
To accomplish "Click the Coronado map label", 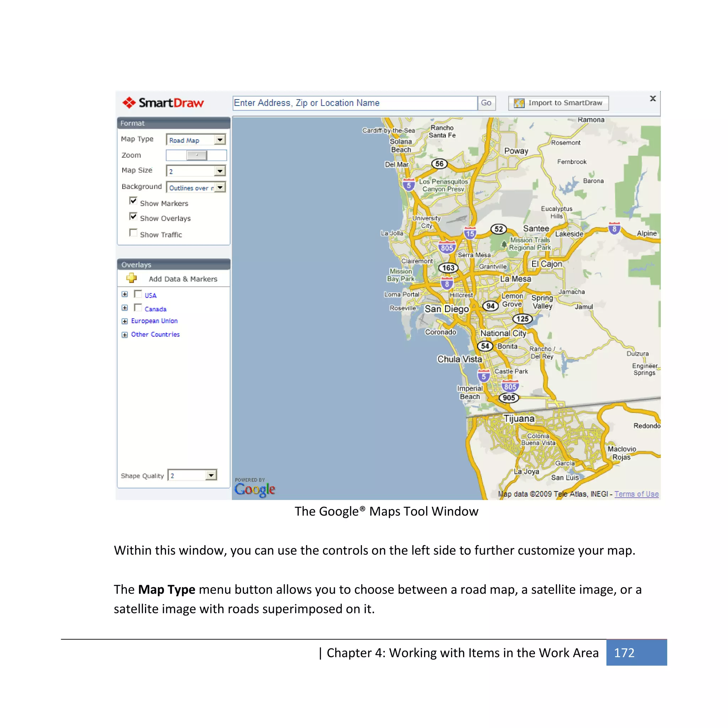I will point(440,332).
